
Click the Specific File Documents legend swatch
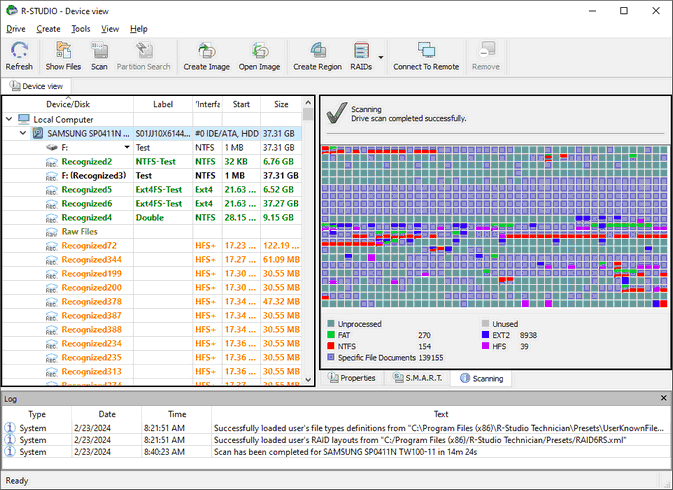point(330,357)
